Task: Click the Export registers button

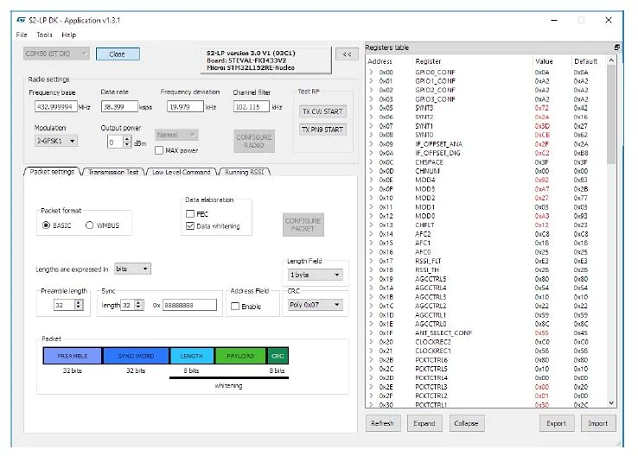Action: point(556,423)
